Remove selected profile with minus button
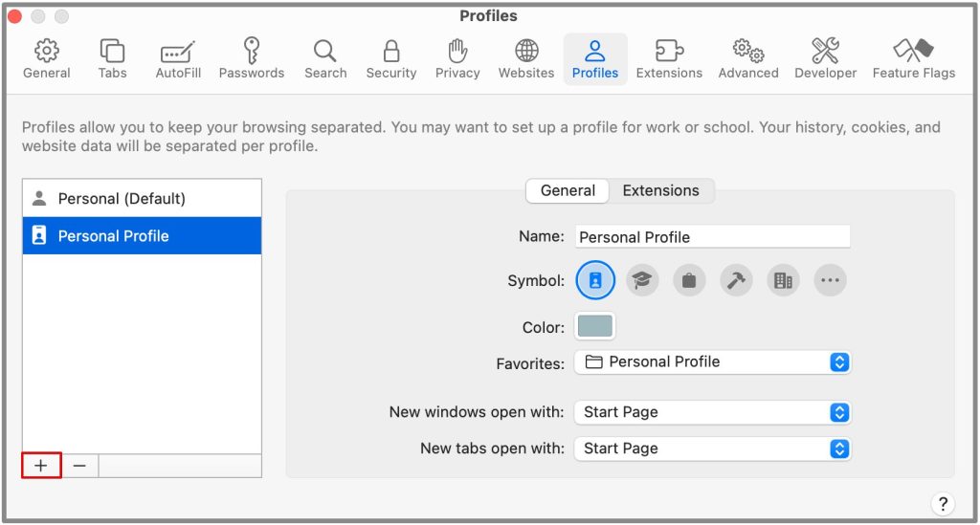Viewport: 980px width, 525px height. click(x=79, y=466)
